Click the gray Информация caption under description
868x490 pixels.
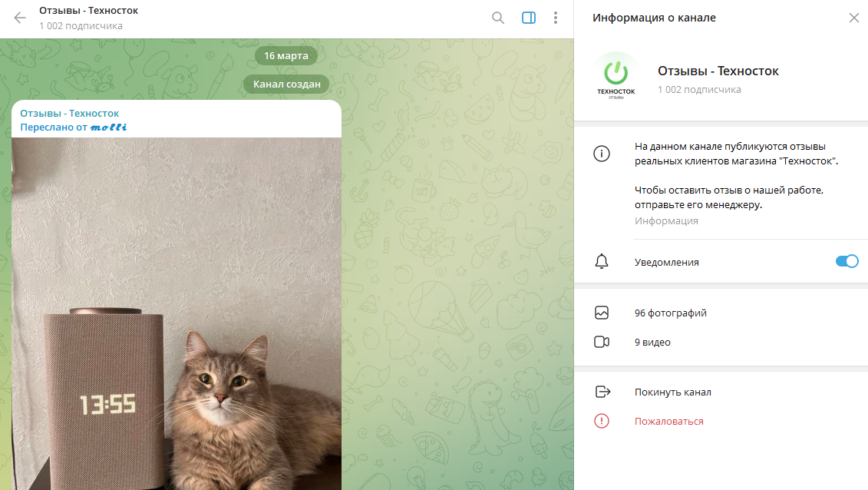(666, 221)
